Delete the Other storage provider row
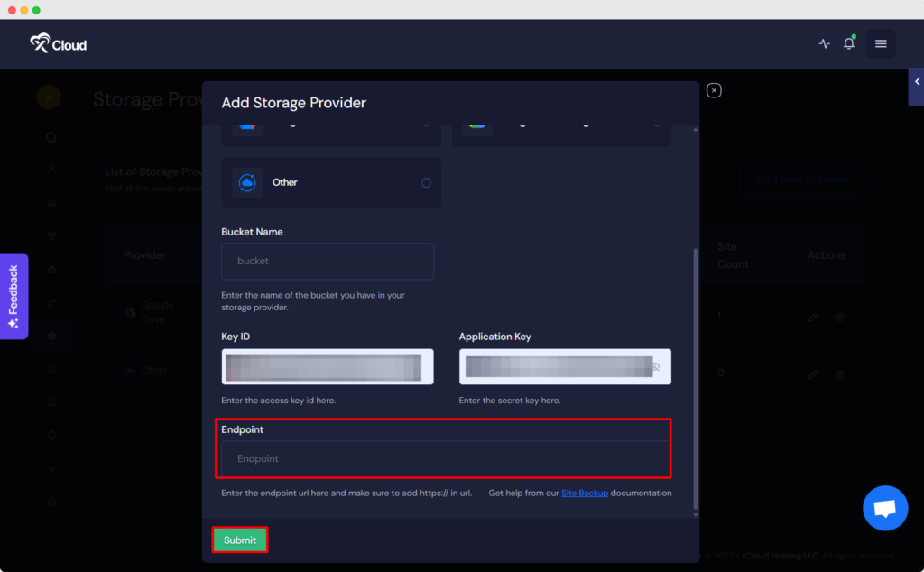 839,374
